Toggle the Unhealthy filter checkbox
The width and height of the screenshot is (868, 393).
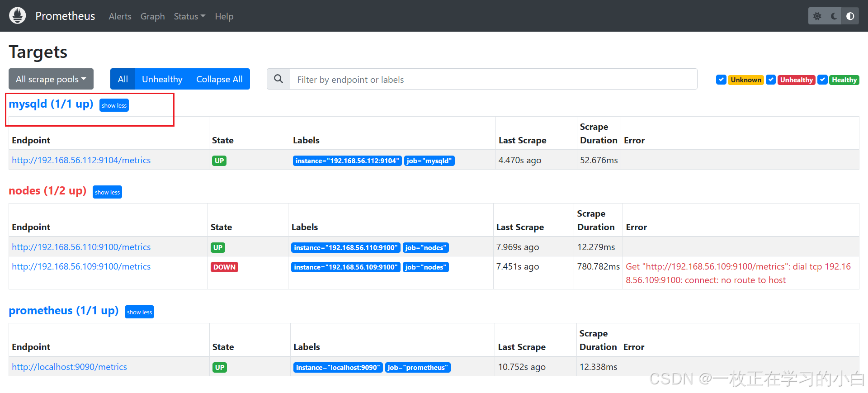point(771,80)
